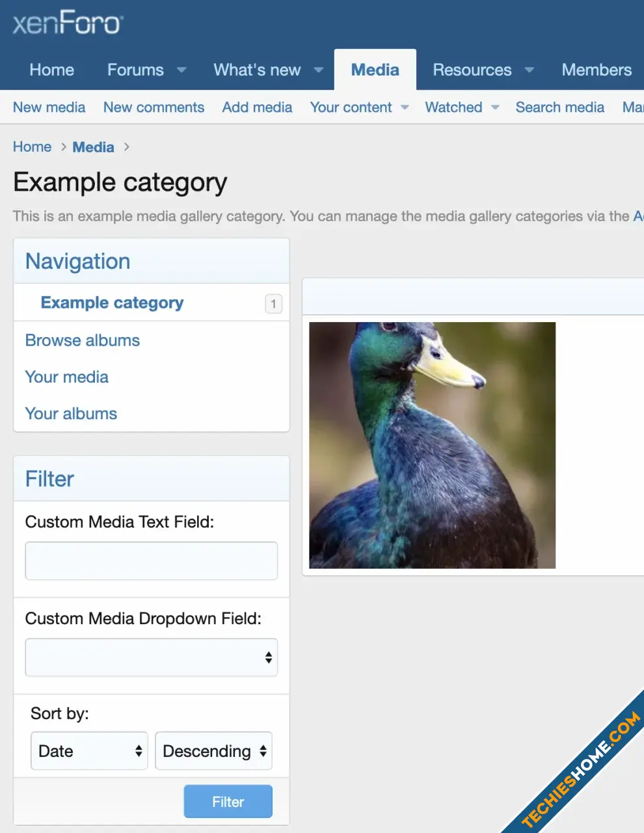Image resolution: width=644 pixels, height=833 pixels.
Task: Open the Your content dropdown arrow
Action: 405,107
